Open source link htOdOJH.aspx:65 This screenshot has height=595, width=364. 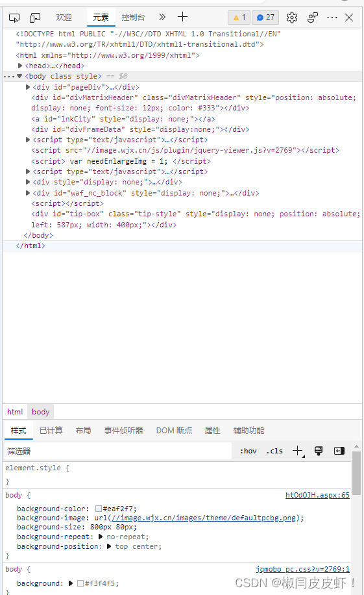point(317,495)
